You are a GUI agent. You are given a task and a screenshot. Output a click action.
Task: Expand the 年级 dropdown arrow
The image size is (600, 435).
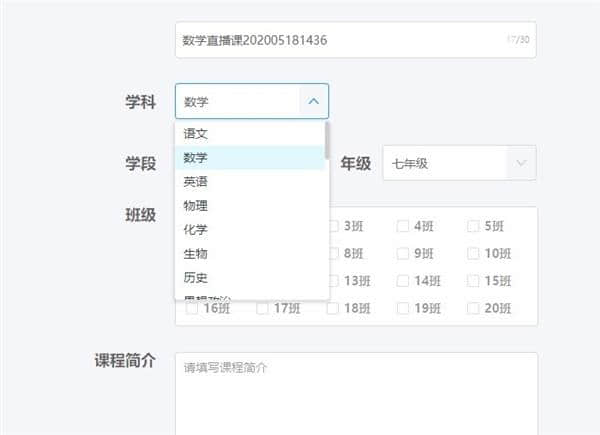click(520, 163)
